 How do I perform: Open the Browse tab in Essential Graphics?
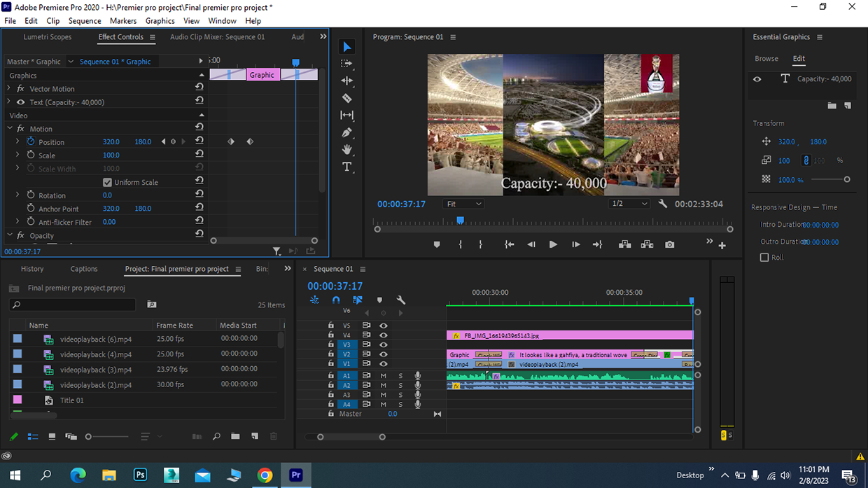[766, 59]
